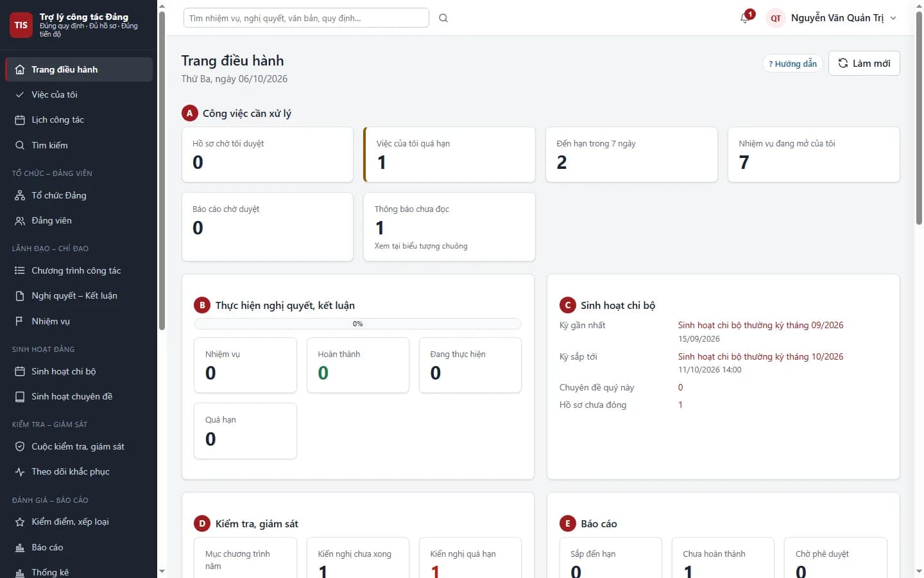Open Sinh hoạt chi bộ thường kỳ tháng 10/2026
924x578 pixels.
[760, 356]
